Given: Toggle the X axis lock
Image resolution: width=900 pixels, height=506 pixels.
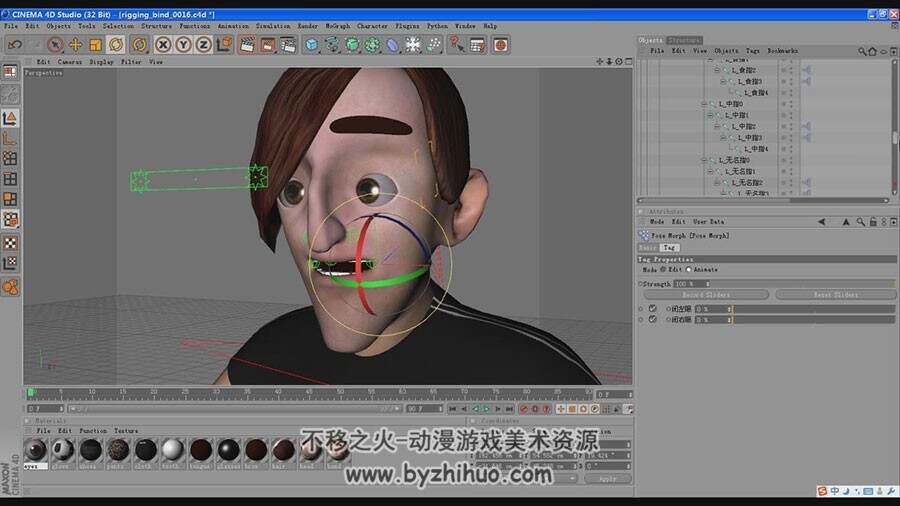Looking at the screenshot, I should (x=163, y=44).
